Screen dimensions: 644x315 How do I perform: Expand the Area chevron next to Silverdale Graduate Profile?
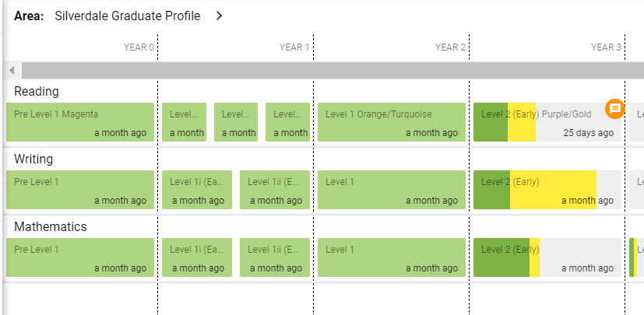point(220,16)
